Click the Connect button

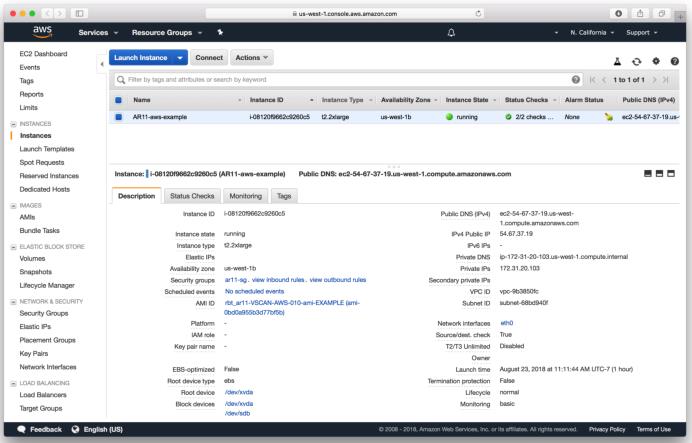click(x=209, y=58)
